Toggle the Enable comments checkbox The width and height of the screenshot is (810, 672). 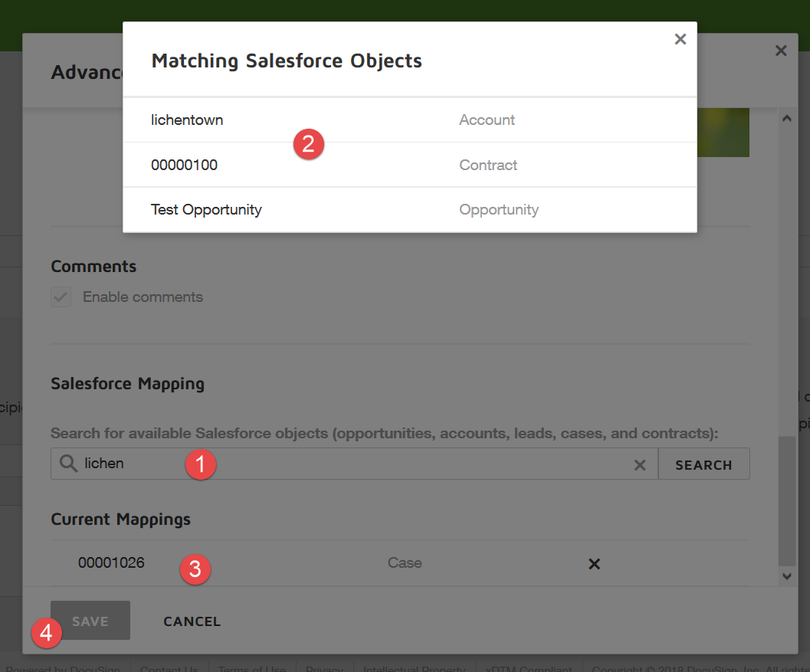click(x=61, y=297)
